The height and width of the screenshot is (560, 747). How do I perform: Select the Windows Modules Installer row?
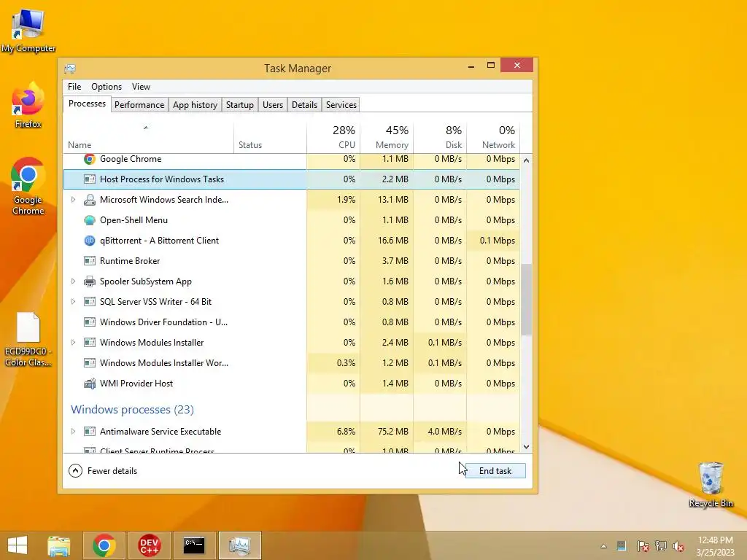292,343
